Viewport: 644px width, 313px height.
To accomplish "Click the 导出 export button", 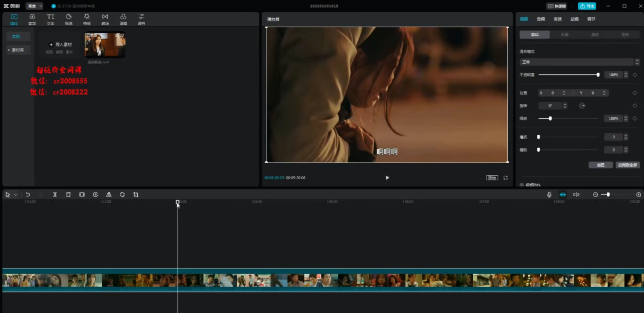I will click(587, 6).
